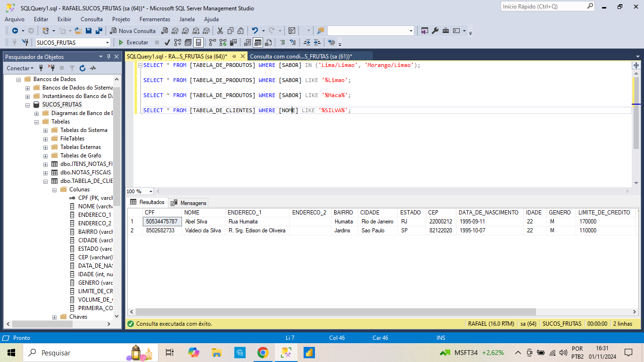Open the Ferramentas menu
The height and width of the screenshot is (362, 644).
[155, 19]
